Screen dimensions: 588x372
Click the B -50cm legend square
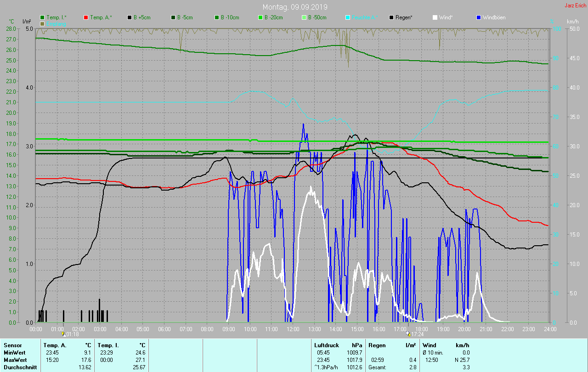click(x=304, y=17)
